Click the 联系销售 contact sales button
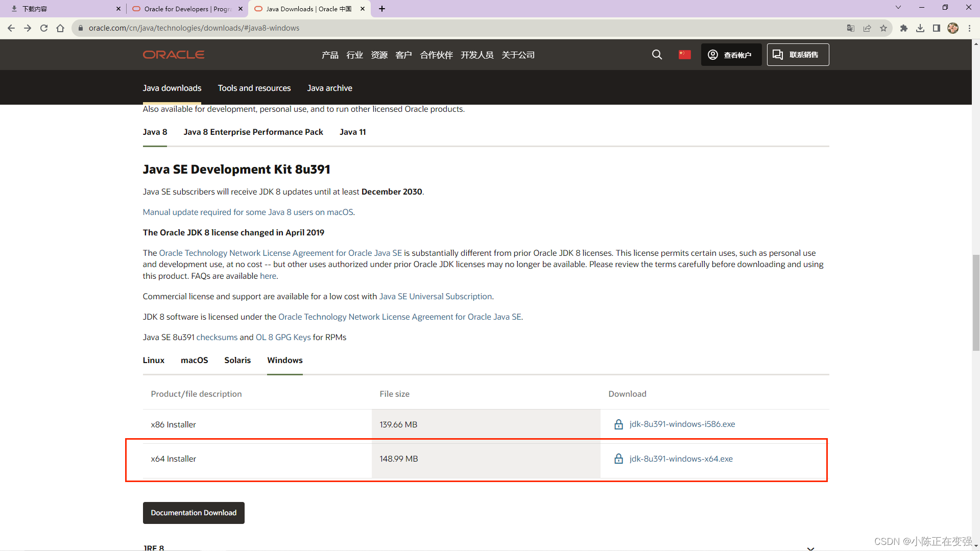Screen dimensions: 980x551 tap(798, 55)
